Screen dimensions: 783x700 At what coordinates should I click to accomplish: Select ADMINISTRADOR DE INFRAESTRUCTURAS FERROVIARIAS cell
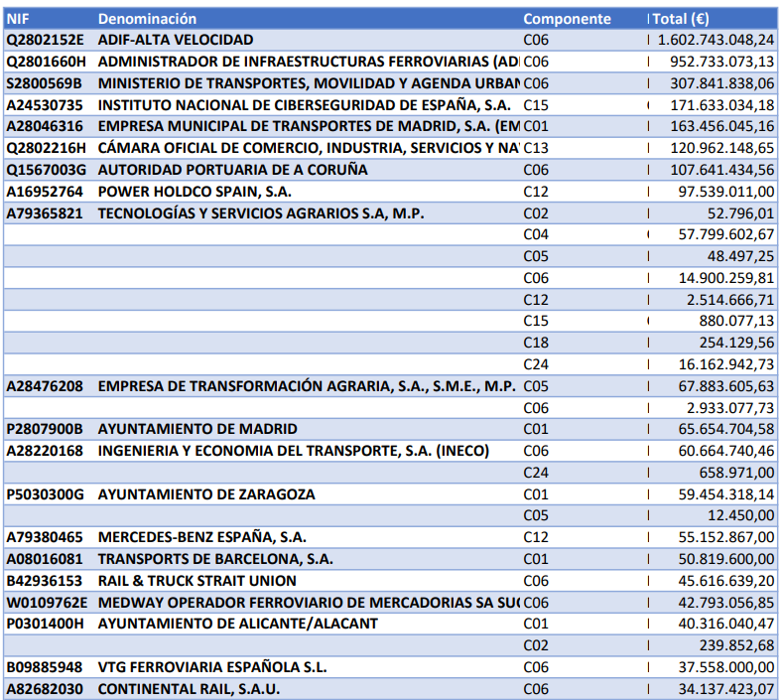(x=309, y=62)
